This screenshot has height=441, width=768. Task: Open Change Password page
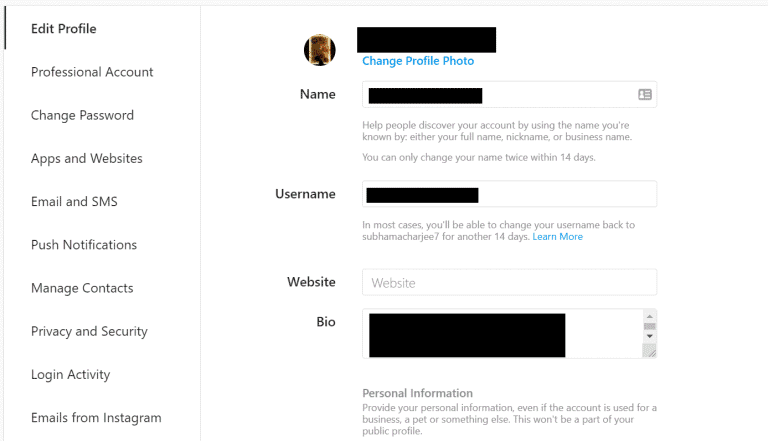coord(82,115)
